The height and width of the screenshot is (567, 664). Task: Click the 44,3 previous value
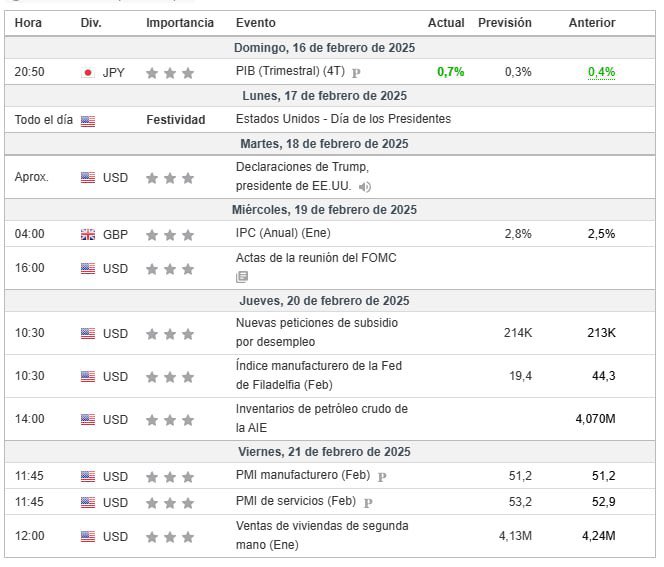603,376
